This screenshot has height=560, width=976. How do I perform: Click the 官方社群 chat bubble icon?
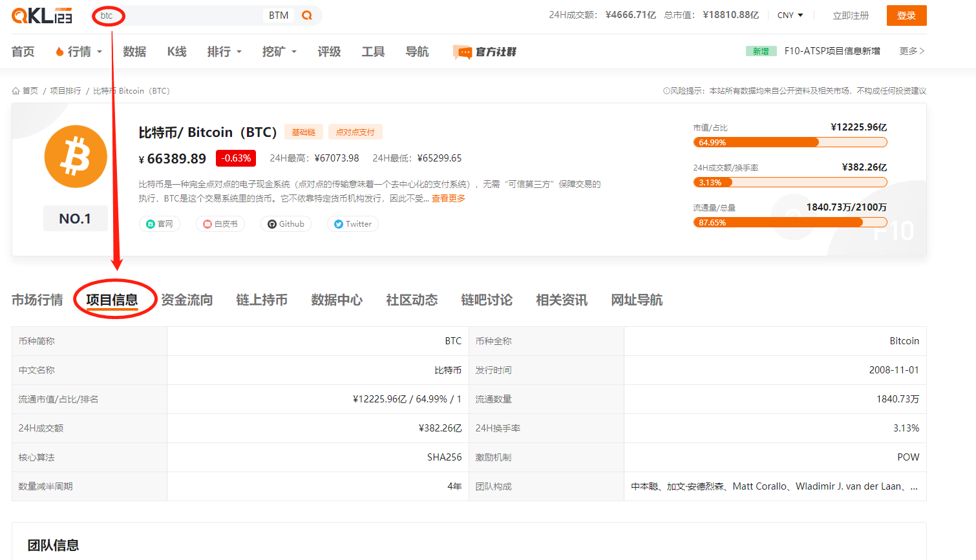pos(462,52)
